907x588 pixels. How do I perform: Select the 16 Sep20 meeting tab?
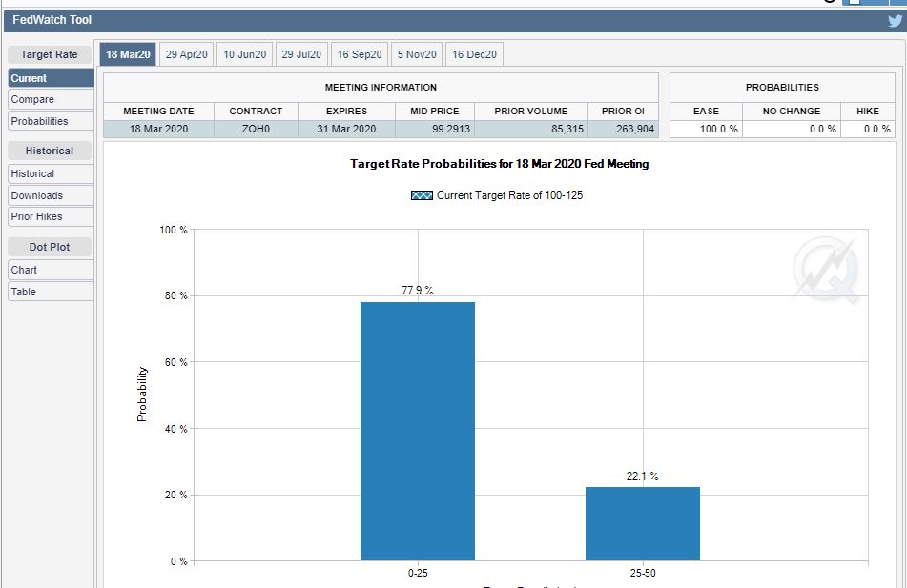(x=360, y=55)
